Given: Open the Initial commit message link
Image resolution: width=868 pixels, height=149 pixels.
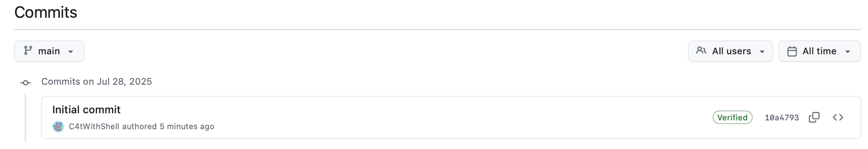Looking at the screenshot, I should coord(86,110).
